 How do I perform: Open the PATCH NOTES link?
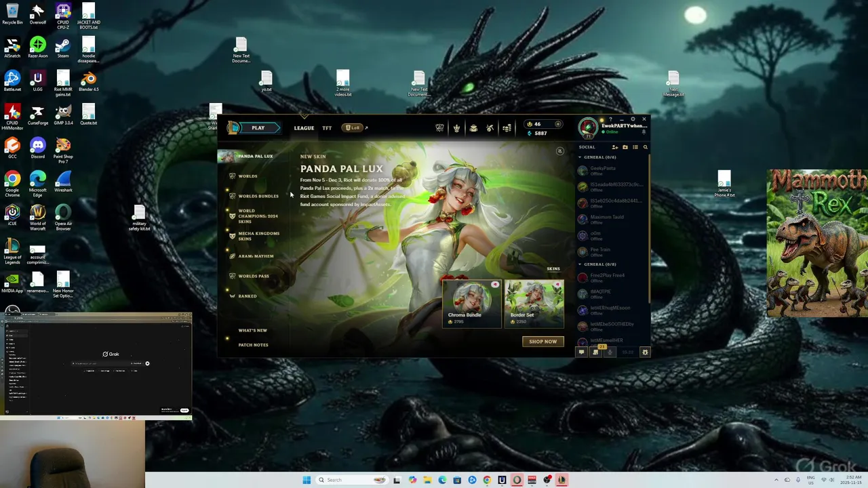(253, 345)
